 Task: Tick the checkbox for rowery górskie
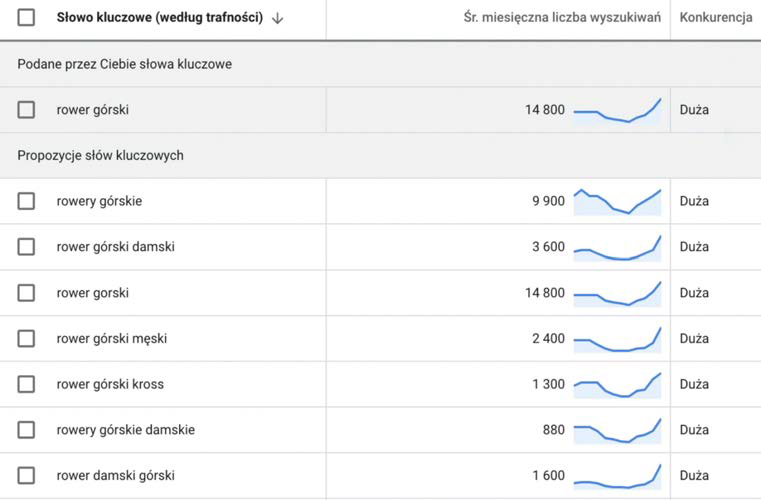coord(26,201)
